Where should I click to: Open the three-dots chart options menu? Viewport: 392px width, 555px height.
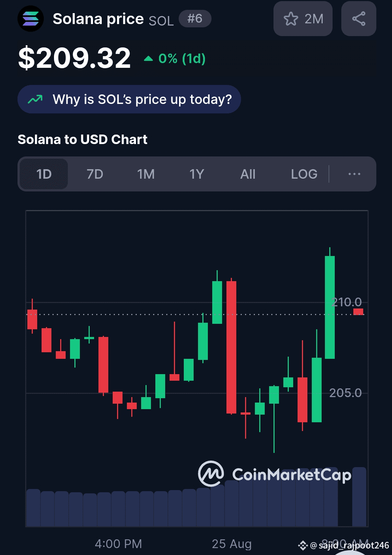coord(354,174)
